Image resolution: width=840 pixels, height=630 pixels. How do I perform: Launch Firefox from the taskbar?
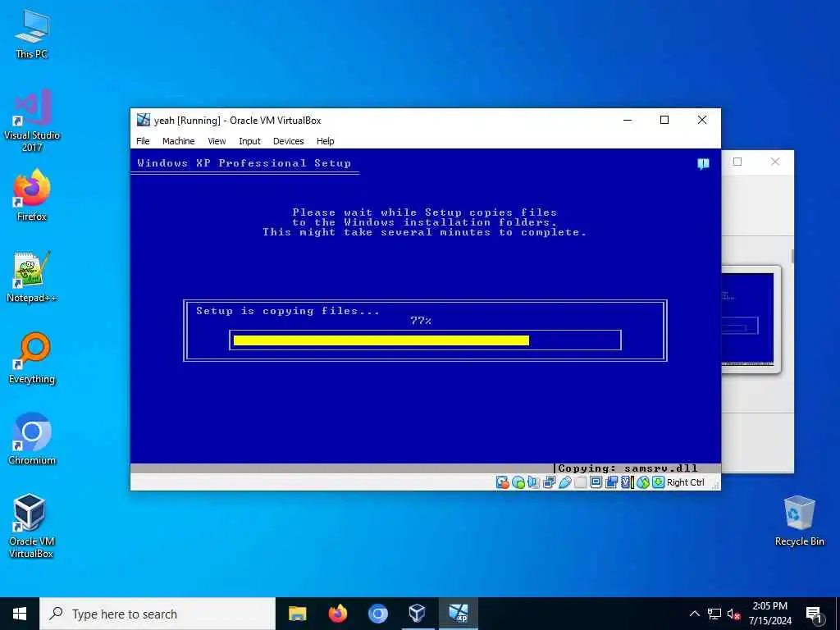(x=337, y=614)
